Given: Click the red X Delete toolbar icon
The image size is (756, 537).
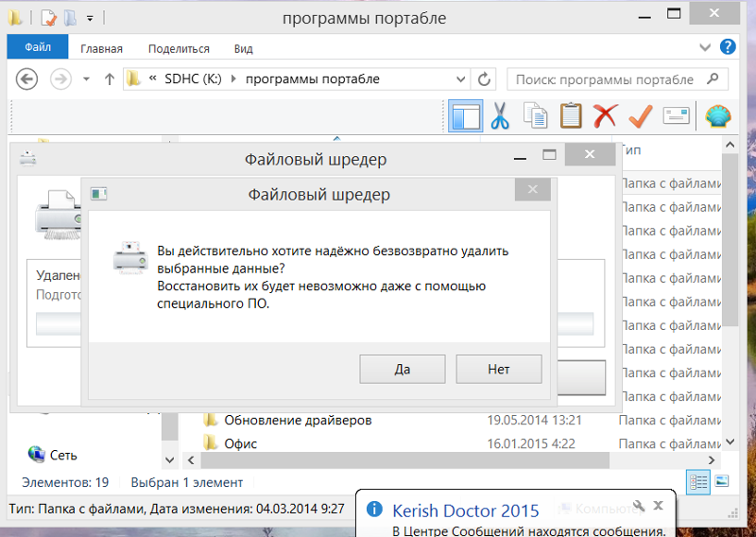Looking at the screenshot, I should click(606, 116).
